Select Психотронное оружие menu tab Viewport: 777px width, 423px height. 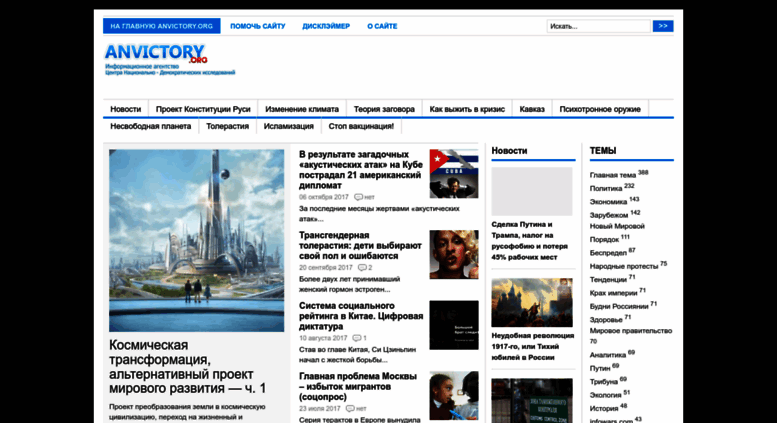tap(600, 109)
